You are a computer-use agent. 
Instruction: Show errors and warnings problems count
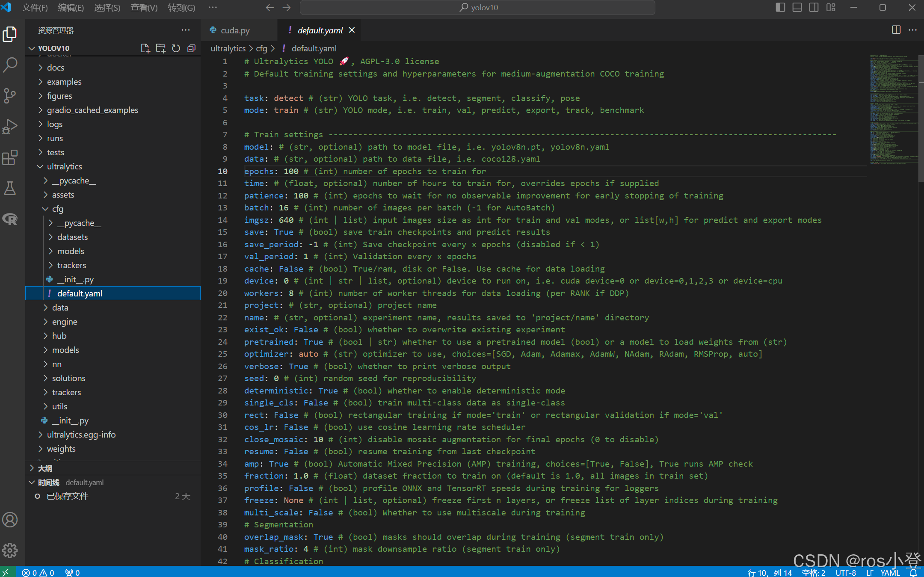pyautogui.click(x=38, y=572)
